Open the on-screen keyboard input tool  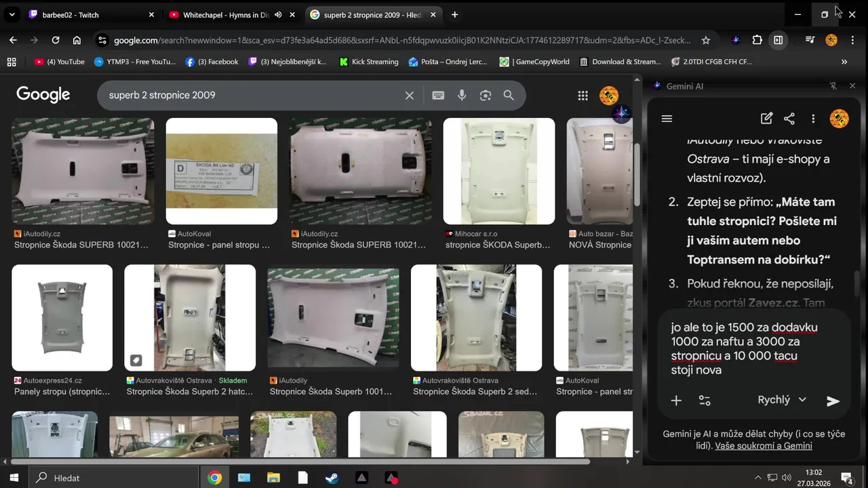[438, 96]
